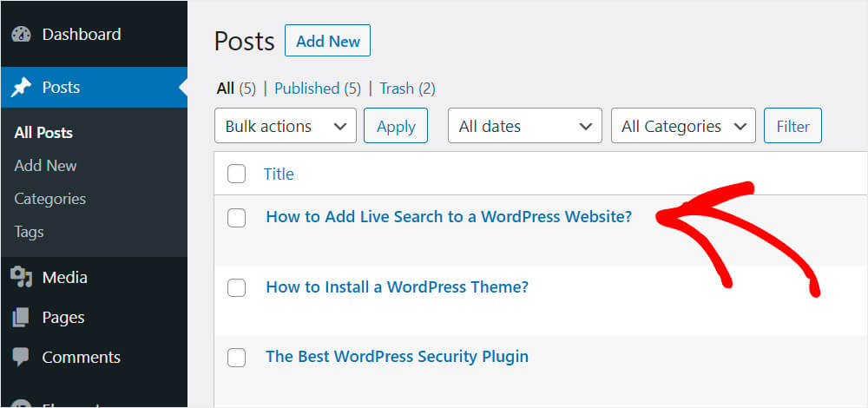Check the box for Install a WordPress Theme post

coord(236,287)
